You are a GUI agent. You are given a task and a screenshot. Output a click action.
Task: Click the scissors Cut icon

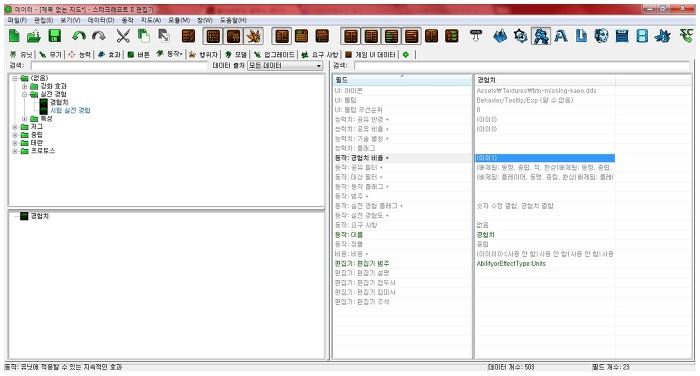123,36
